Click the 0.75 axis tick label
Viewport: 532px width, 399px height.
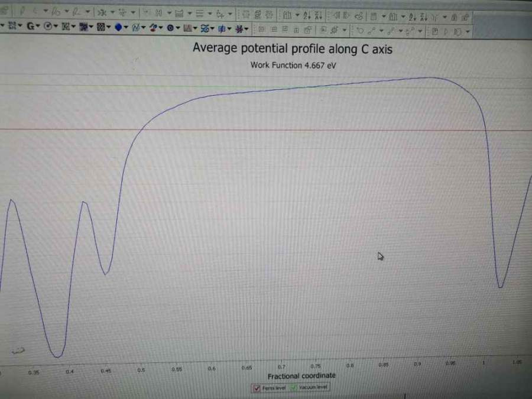point(316,366)
